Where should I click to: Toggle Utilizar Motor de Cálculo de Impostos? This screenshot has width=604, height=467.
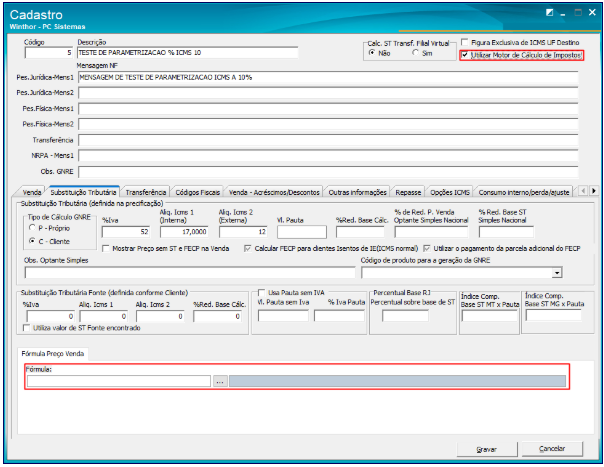tap(465, 55)
